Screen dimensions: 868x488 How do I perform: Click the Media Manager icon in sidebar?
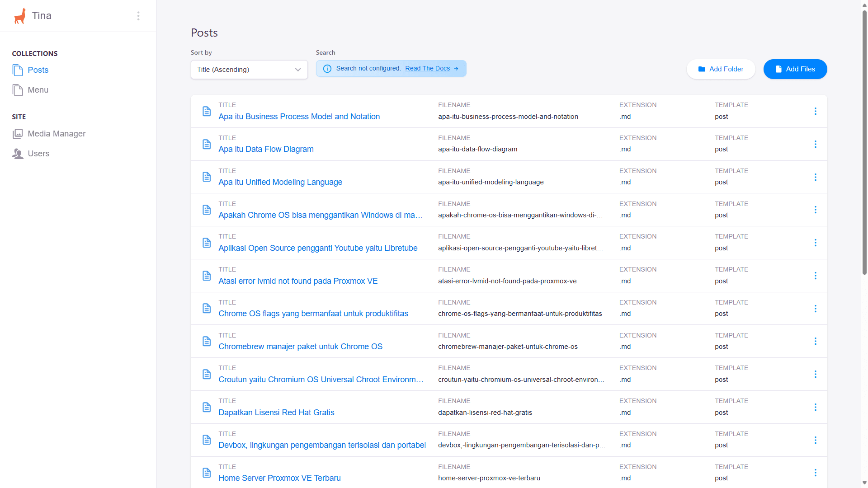18,134
